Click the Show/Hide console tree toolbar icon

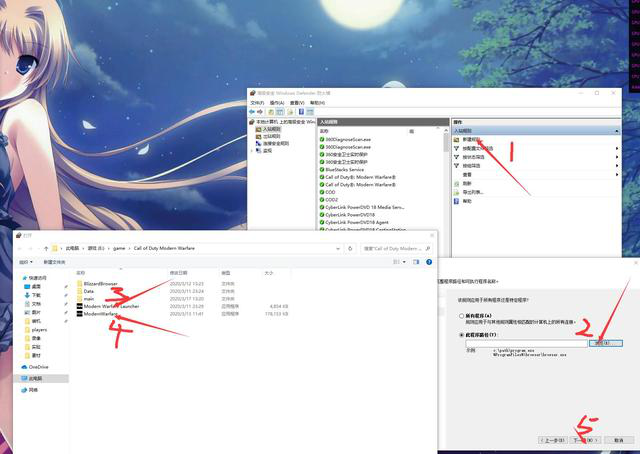click(x=280, y=111)
